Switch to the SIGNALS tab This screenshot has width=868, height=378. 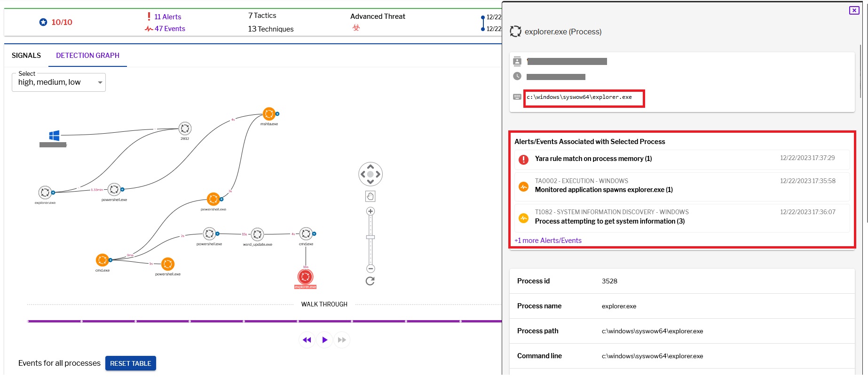(x=26, y=56)
